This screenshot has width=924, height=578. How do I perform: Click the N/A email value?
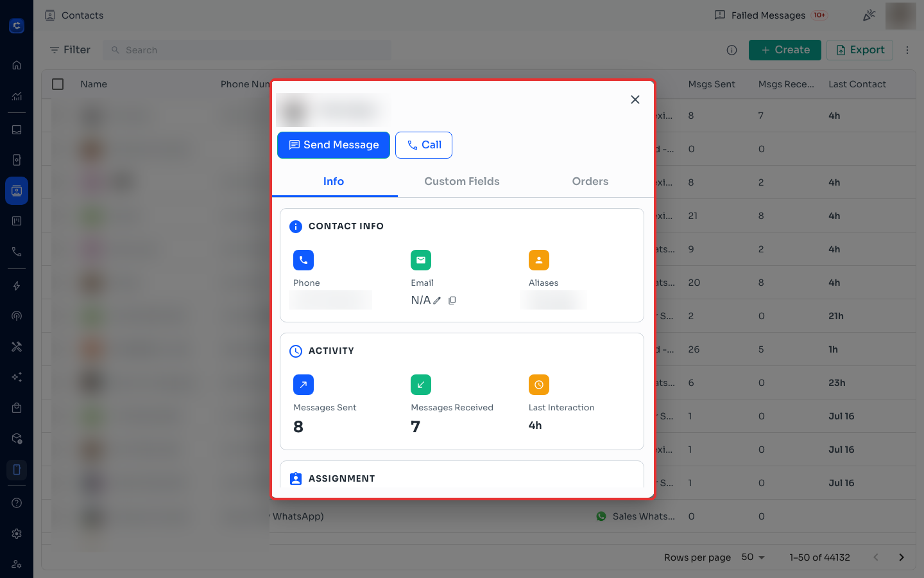click(x=421, y=301)
